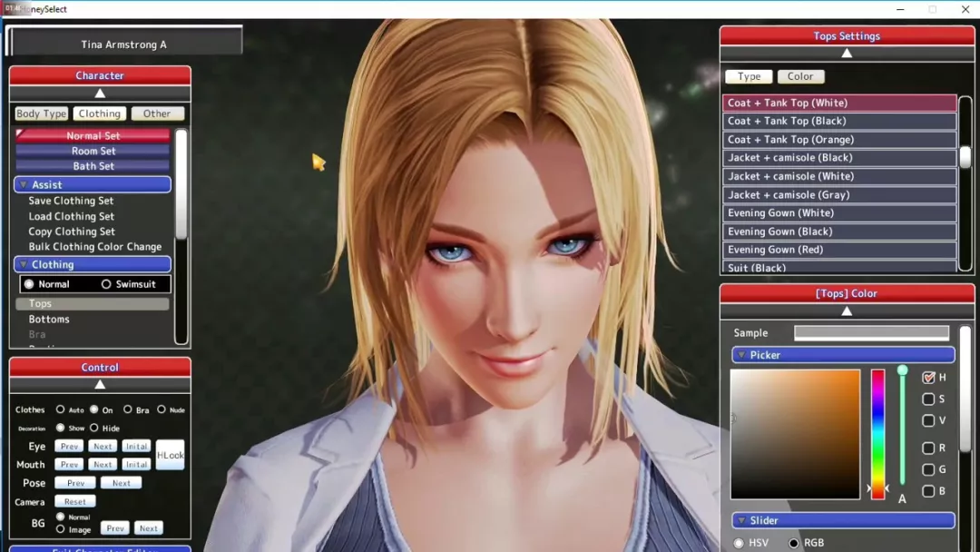Adjust the alpha A vertical slider
The width and height of the screenshot is (980, 552).
click(x=903, y=427)
